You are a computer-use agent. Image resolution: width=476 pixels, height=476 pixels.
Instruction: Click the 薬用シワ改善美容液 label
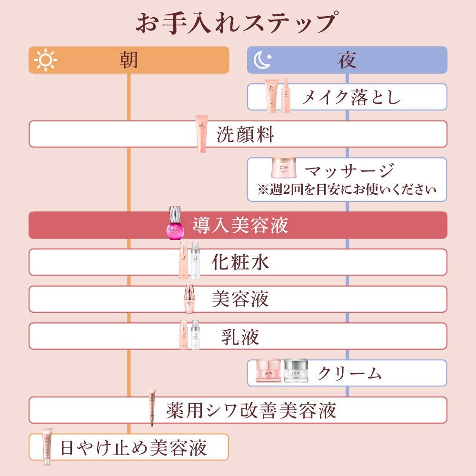251,410
